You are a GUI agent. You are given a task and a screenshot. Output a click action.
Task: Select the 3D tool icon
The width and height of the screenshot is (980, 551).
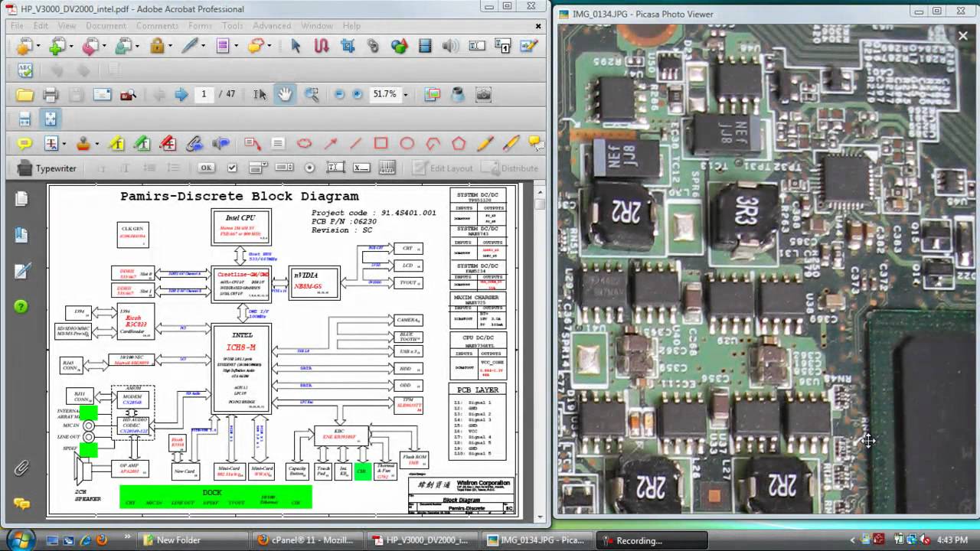(x=399, y=47)
